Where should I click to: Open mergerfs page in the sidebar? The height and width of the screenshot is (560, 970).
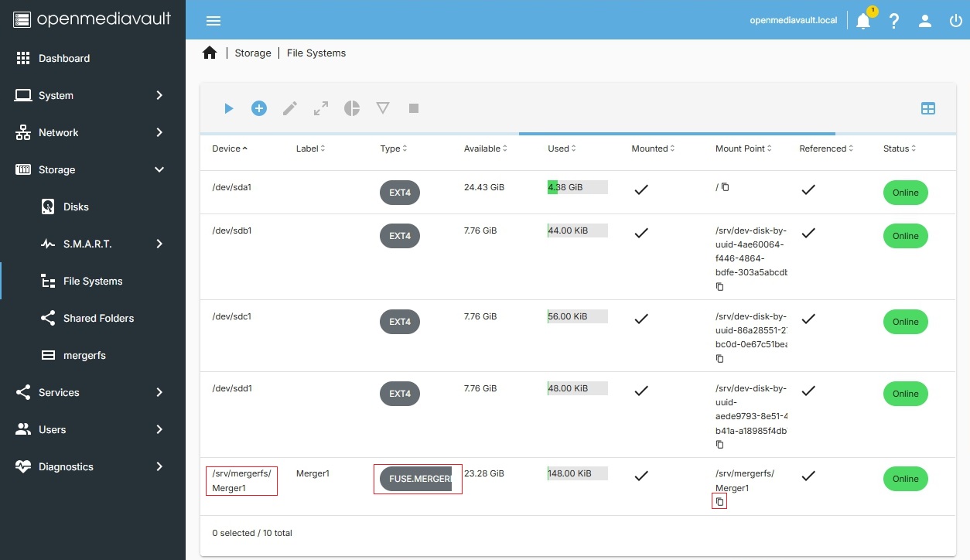84,355
